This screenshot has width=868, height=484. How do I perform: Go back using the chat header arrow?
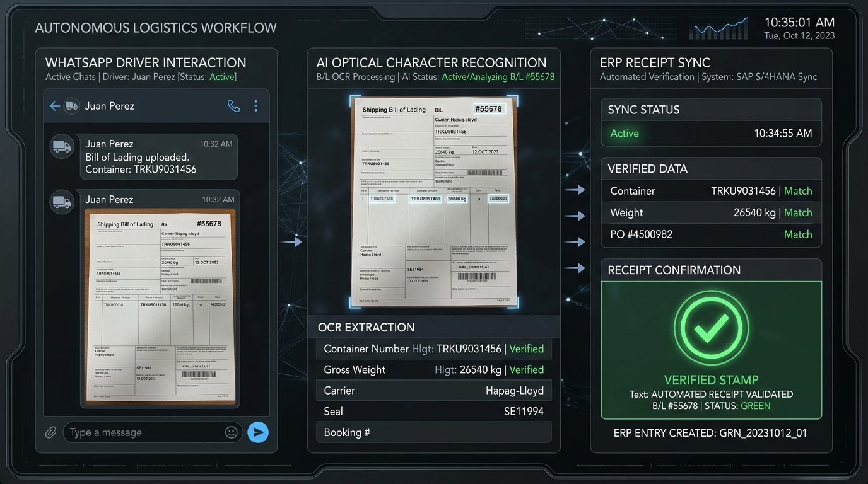tap(55, 106)
